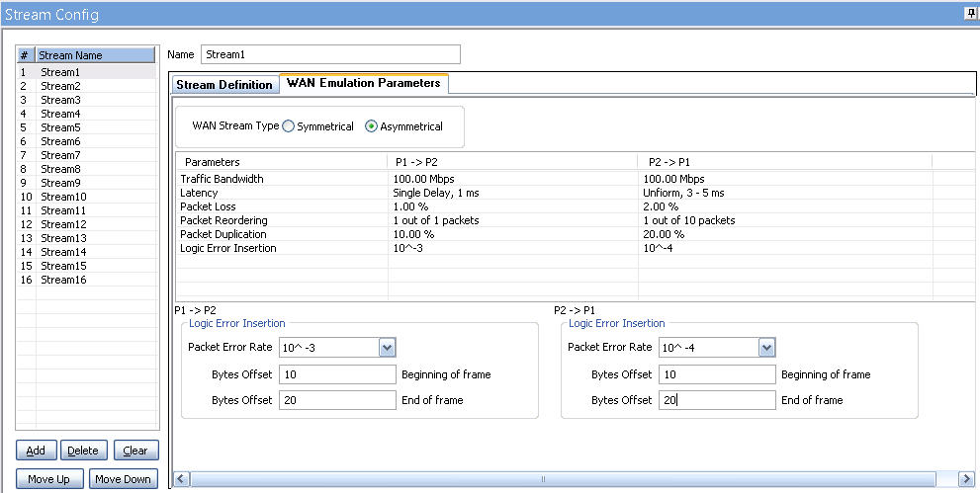The image size is (980, 493).
Task: Select Stream1 in the stream list
Action: (x=86, y=72)
